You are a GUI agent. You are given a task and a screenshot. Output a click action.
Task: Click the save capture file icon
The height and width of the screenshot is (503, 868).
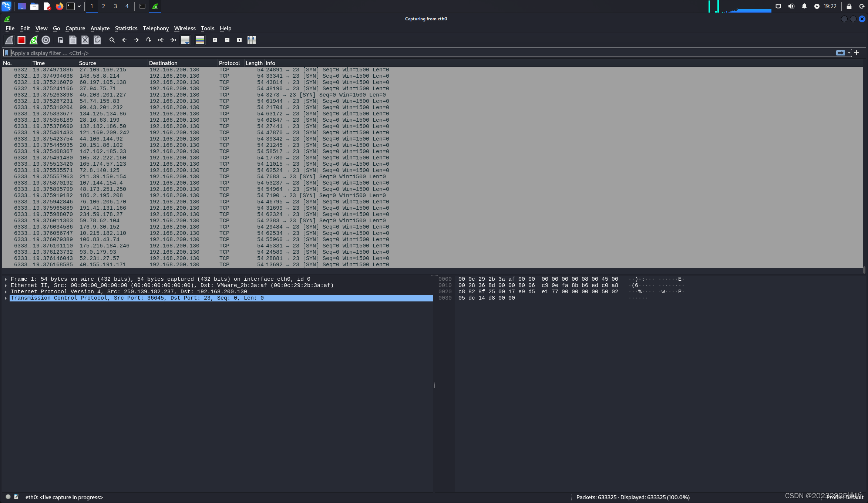[x=73, y=40]
